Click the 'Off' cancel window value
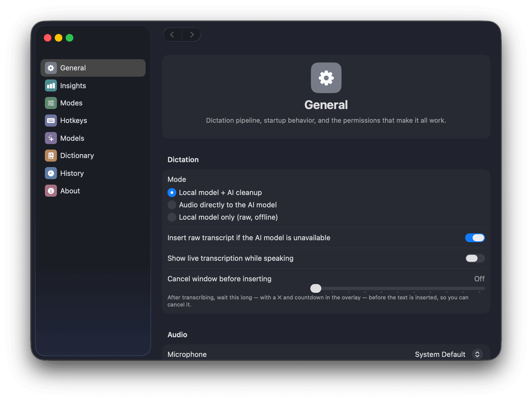The width and height of the screenshot is (532, 401). point(479,279)
